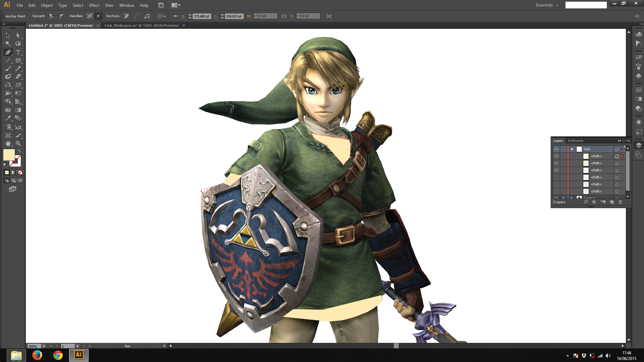The width and height of the screenshot is (644, 362).
Task: Open the artboard navigation dropdown
Action: coord(77,346)
